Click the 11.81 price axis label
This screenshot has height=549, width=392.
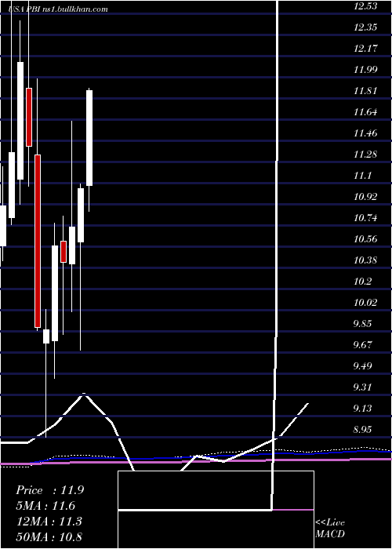point(365,91)
